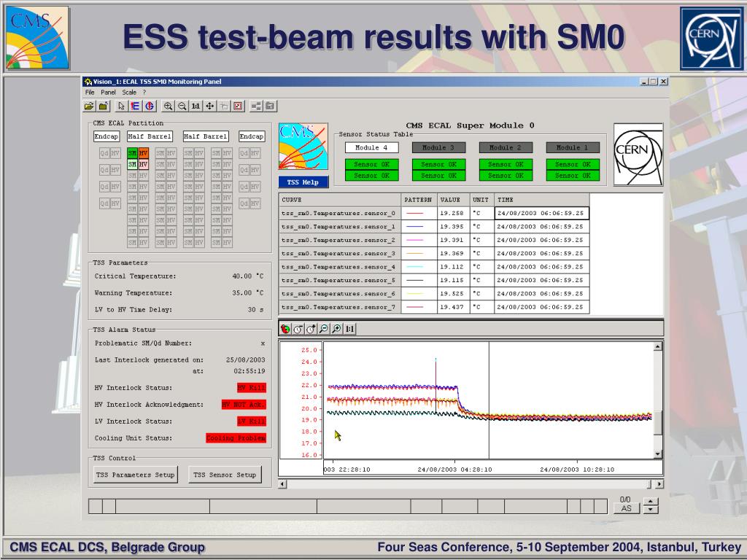Viewport: 747px width, 560px height.
Task: Click the sensor_3 curve row name
Action: [338, 253]
